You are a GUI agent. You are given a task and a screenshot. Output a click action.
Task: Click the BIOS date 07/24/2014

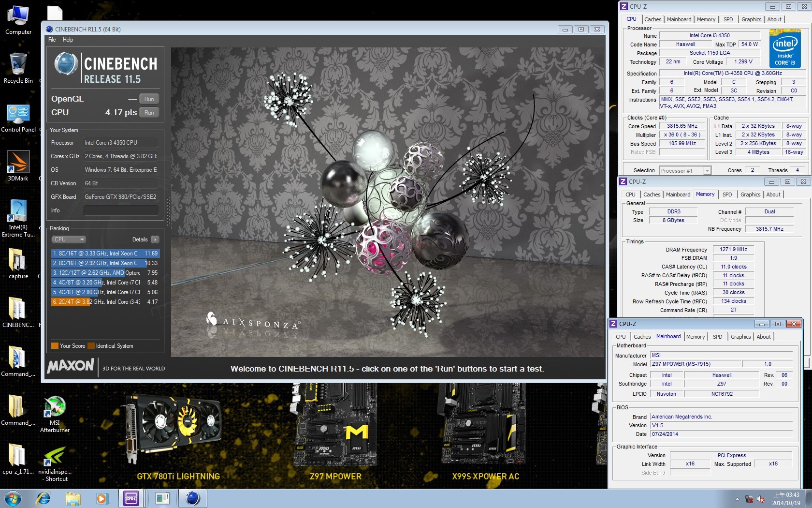pos(721,434)
